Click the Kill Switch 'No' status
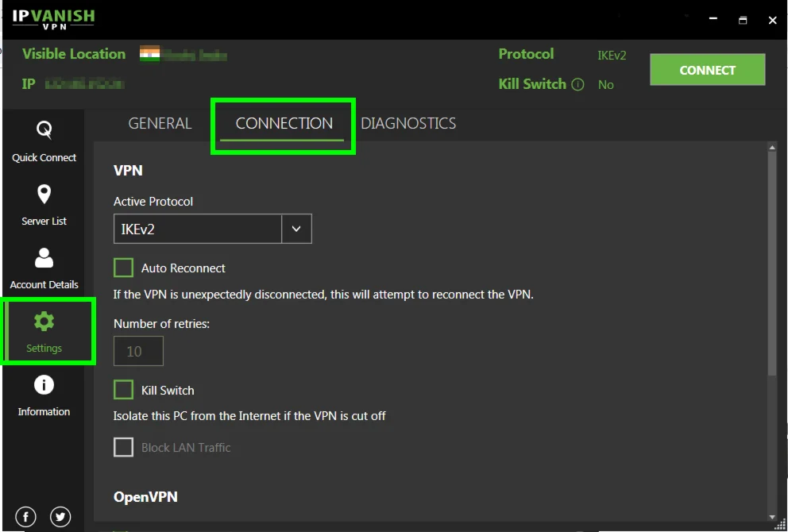The width and height of the screenshot is (788, 532). point(605,85)
